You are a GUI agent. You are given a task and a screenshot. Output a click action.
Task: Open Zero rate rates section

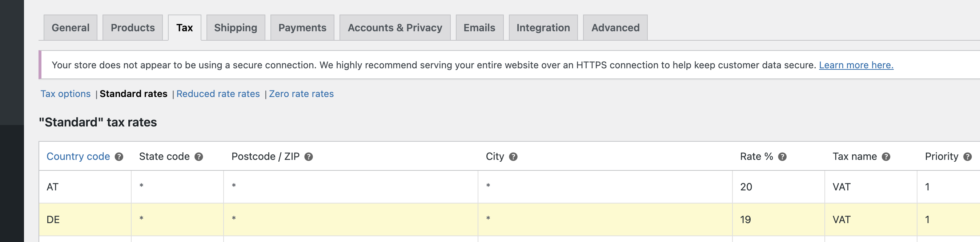[x=301, y=94]
